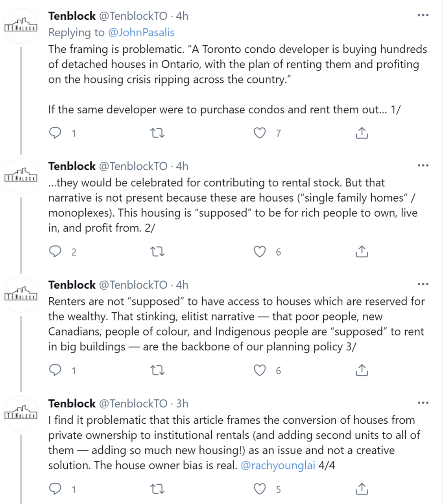Click the Tenblock name on tweet ending 3/
443x504 pixels.
72,285
